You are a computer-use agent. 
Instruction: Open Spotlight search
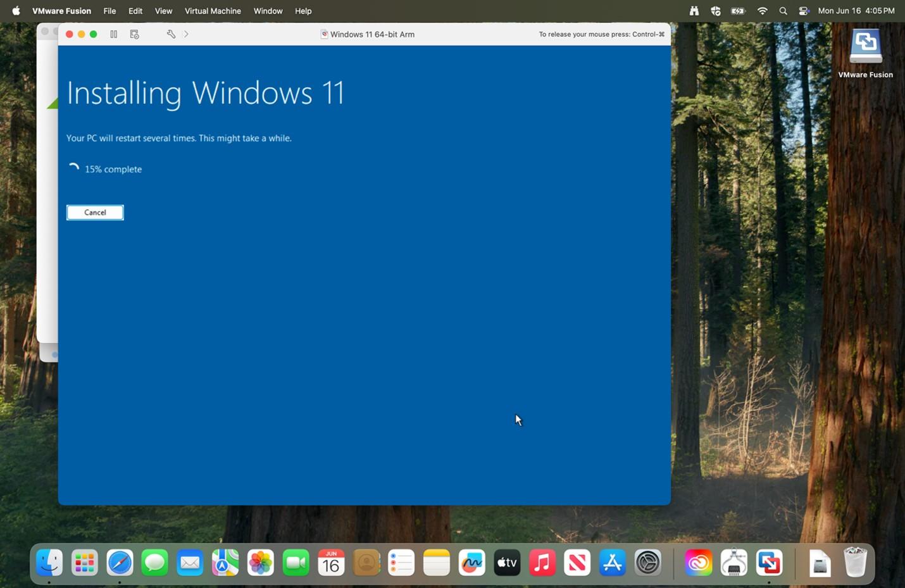click(x=783, y=11)
